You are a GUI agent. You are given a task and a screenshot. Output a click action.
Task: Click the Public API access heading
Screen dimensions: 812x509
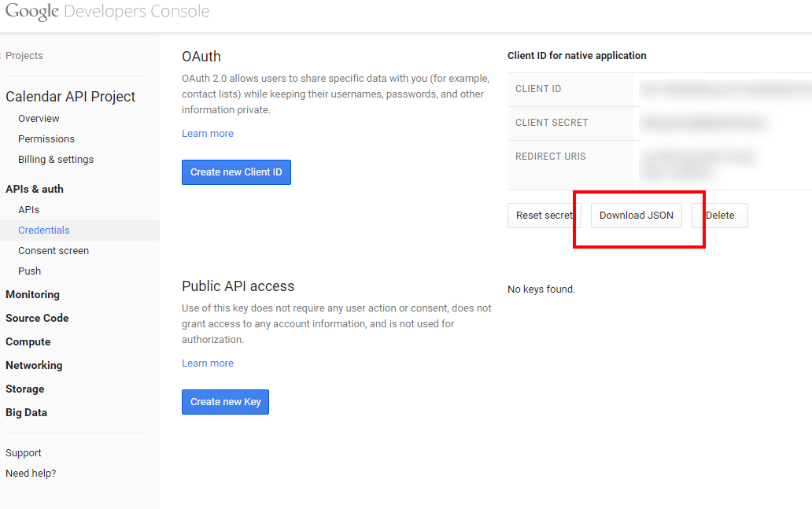[238, 286]
